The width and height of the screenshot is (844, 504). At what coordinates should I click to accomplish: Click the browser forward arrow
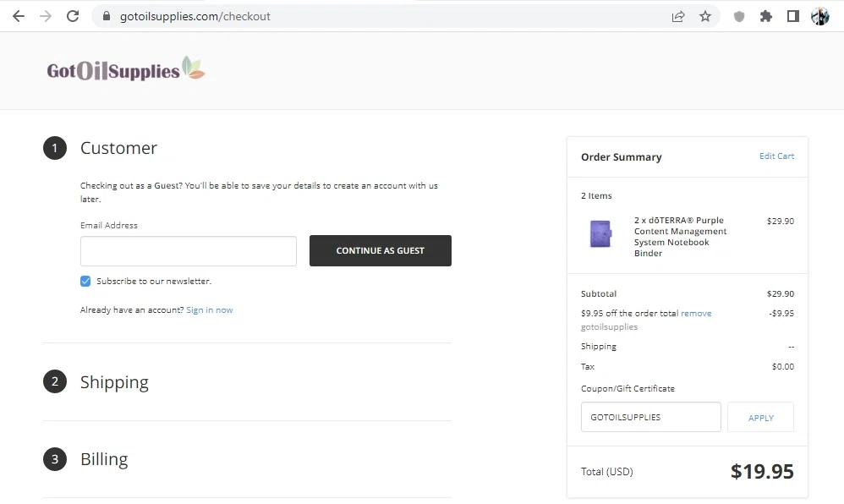[x=46, y=16]
